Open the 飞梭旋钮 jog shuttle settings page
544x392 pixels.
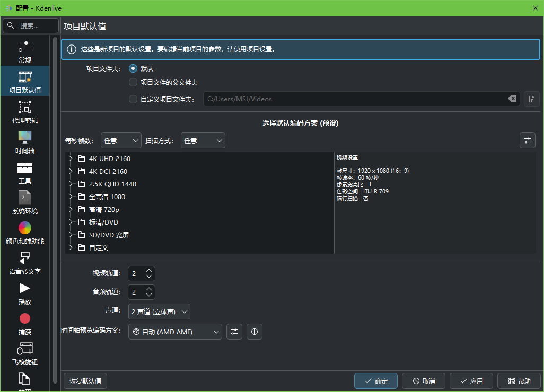pos(24,349)
